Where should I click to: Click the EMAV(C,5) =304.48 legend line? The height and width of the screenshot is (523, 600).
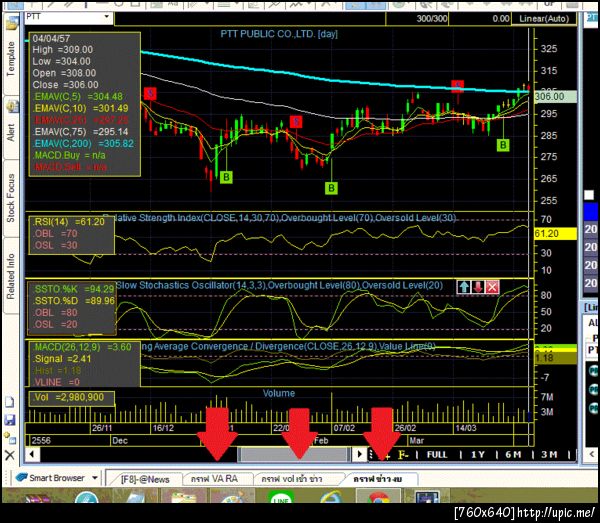point(78,96)
